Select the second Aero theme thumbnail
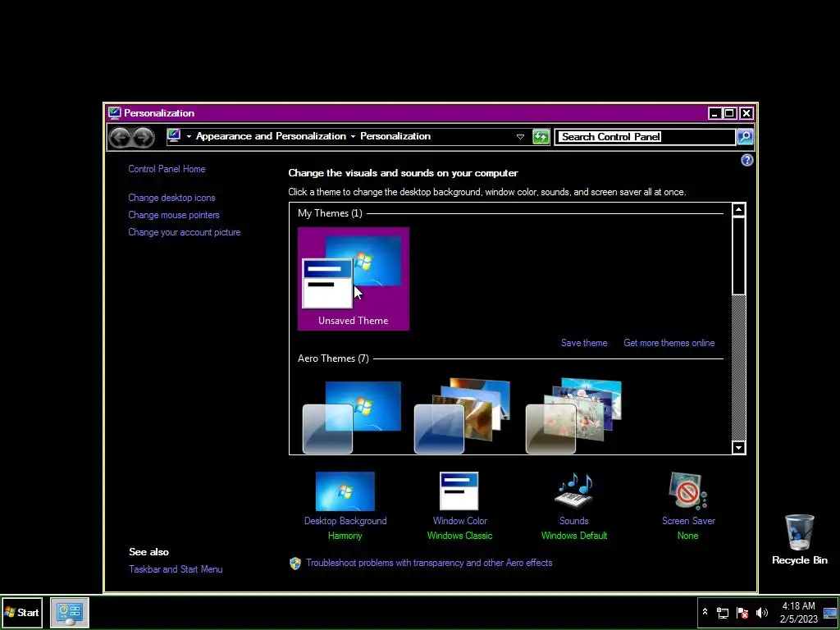840x630 pixels. (463, 416)
